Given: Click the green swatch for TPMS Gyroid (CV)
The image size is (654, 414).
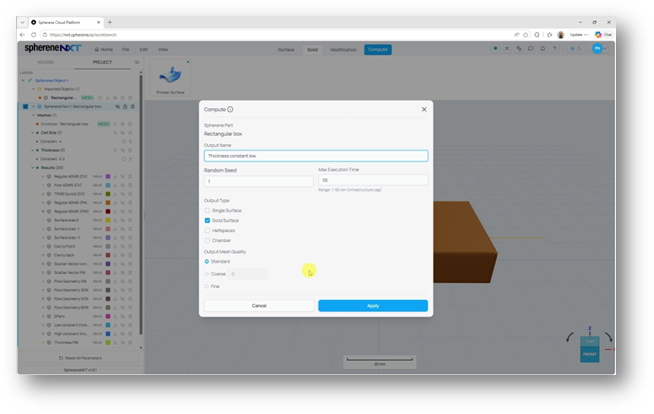Looking at the screenshot, I should 108,194.
